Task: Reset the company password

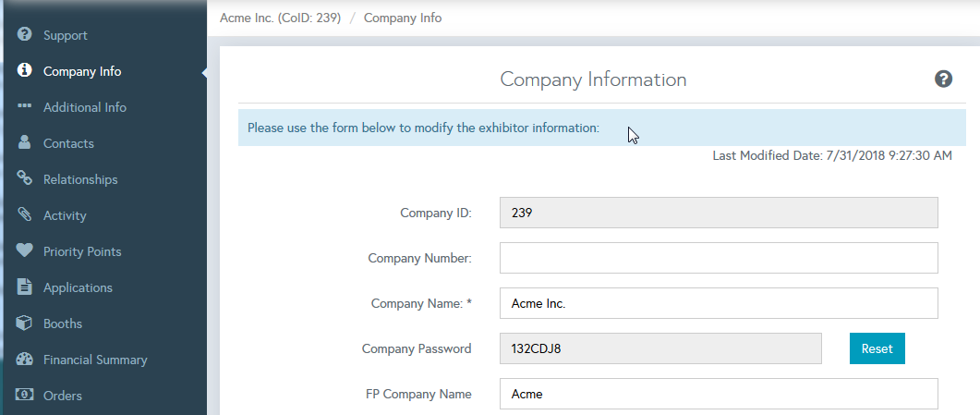Action: 877,348
